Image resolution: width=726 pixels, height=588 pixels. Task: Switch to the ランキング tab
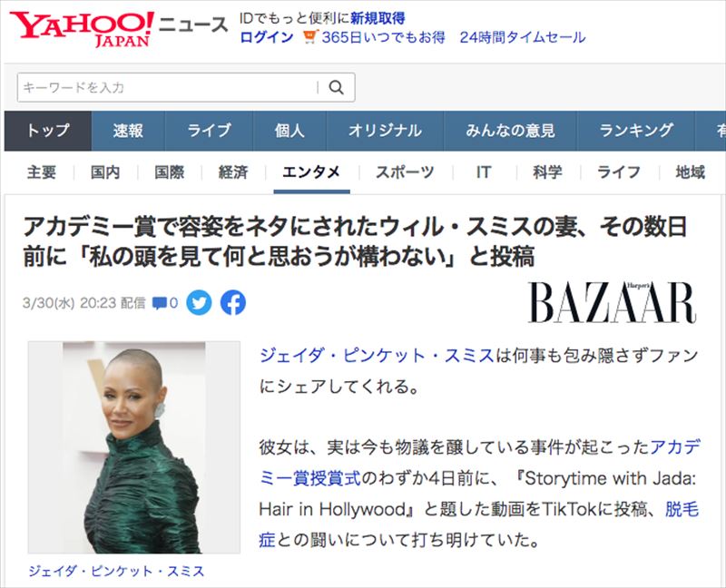point(636,131)
